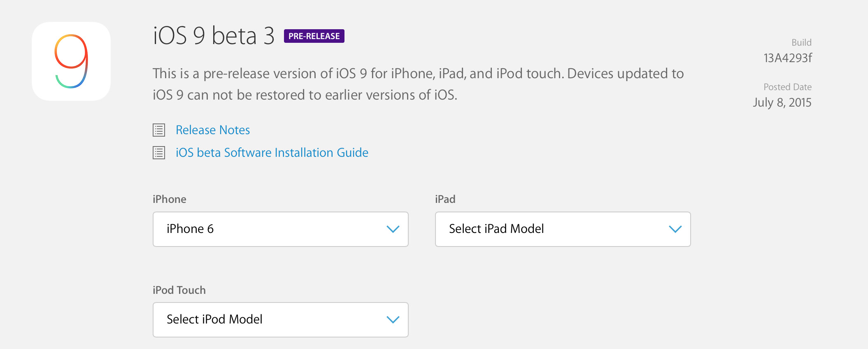Click the iOS 9 beta 3 heading
This screenshot has height=349, width=868.
coord(214,36)
